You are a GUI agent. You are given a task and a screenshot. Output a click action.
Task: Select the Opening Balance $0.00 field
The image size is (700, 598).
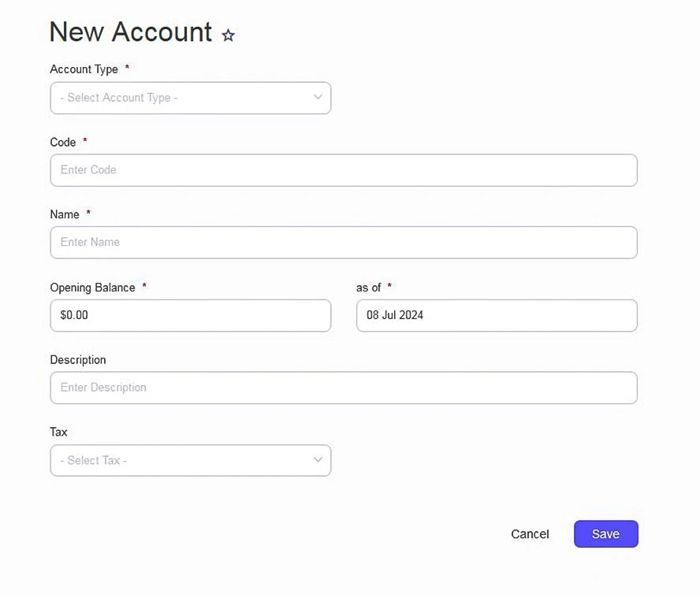(x=190, y=315)
